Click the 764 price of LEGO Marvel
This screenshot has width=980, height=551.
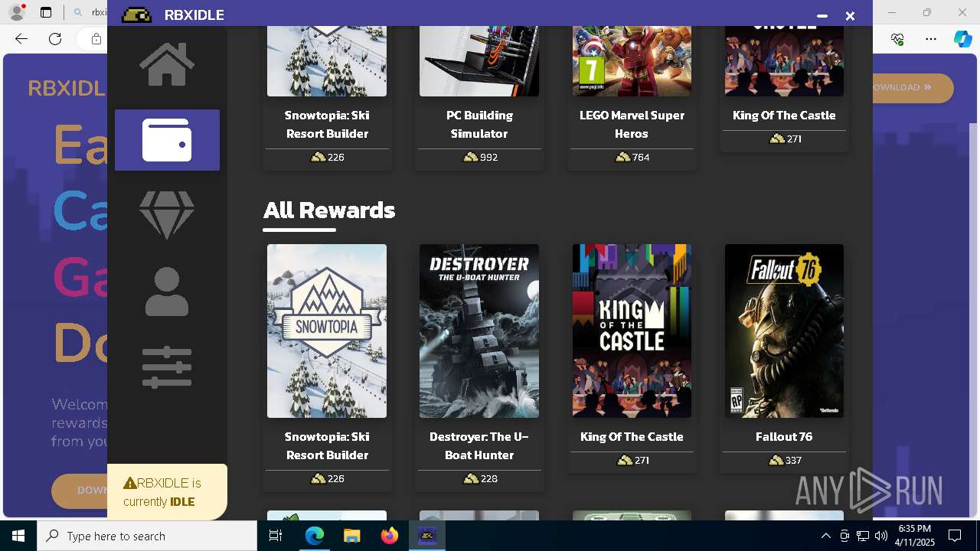coord(641,157)
